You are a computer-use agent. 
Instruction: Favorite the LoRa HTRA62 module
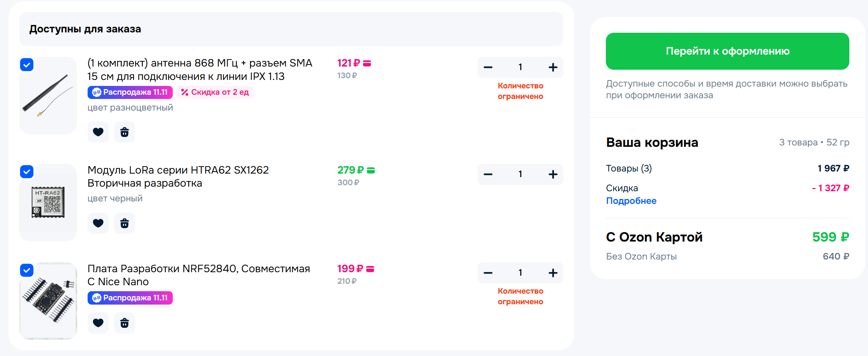click(x=98, y=223)
